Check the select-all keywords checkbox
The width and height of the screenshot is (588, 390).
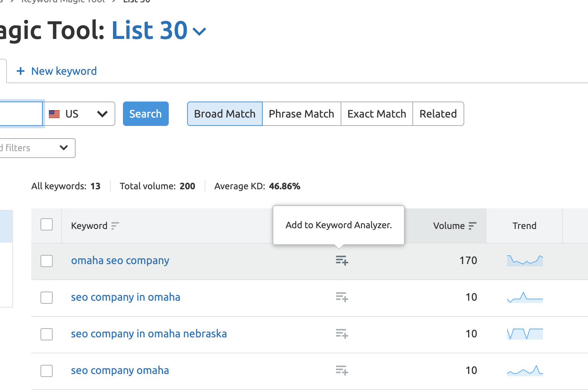pyautogui.click(x=47, y=224)
